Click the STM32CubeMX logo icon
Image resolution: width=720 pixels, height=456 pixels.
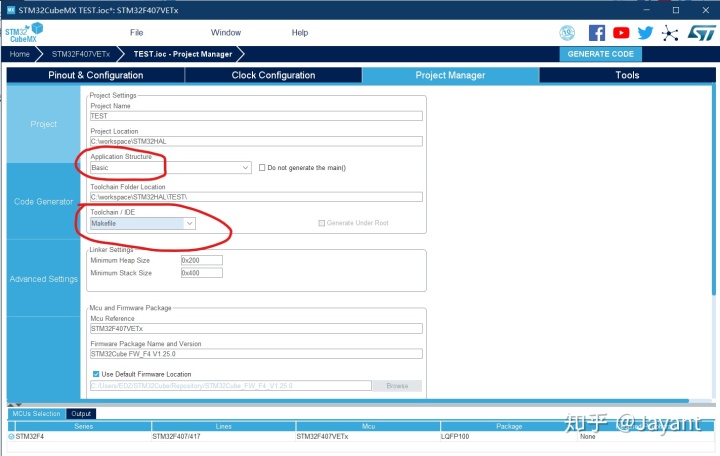click(24, 33)
